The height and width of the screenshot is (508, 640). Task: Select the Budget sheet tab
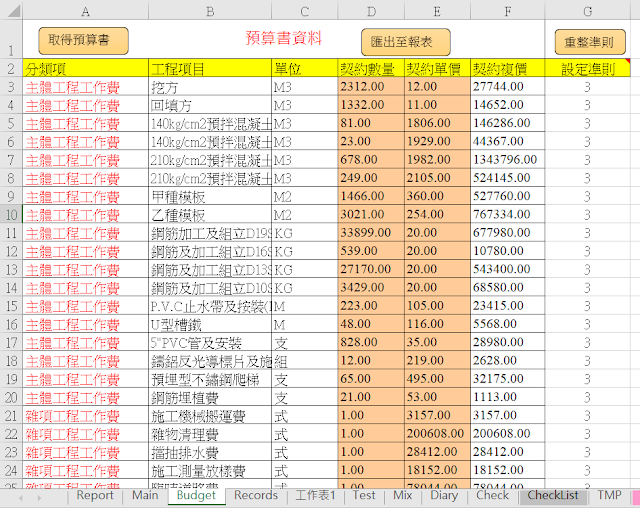(x=196, y=495)
